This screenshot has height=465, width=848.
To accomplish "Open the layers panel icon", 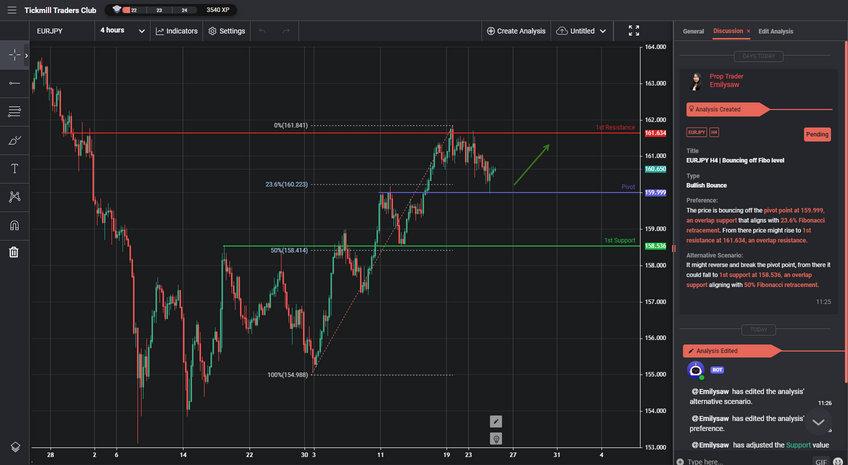I will (15, 447).
